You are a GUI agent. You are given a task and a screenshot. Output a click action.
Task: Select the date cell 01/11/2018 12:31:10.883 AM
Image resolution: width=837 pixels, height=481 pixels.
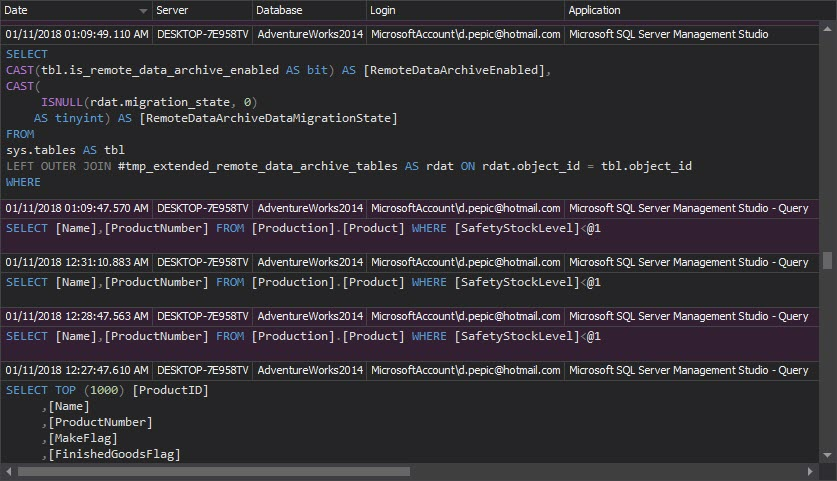point(77,262)
